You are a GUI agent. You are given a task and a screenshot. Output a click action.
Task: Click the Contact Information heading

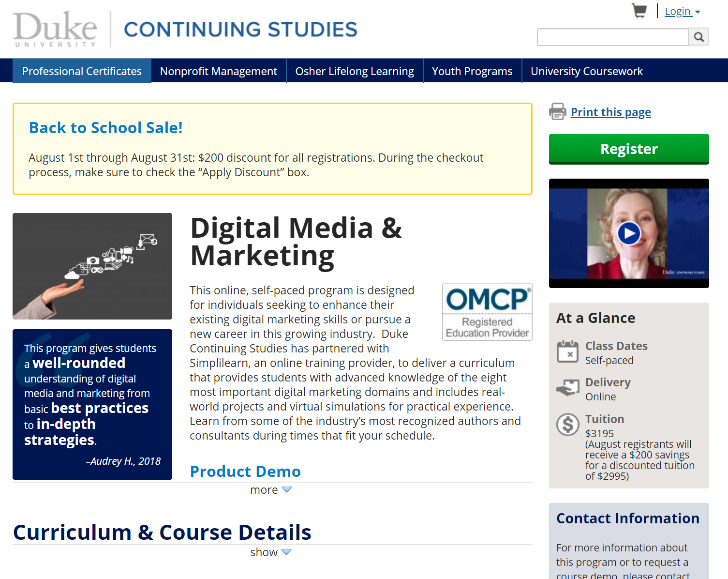click(628, 518)
